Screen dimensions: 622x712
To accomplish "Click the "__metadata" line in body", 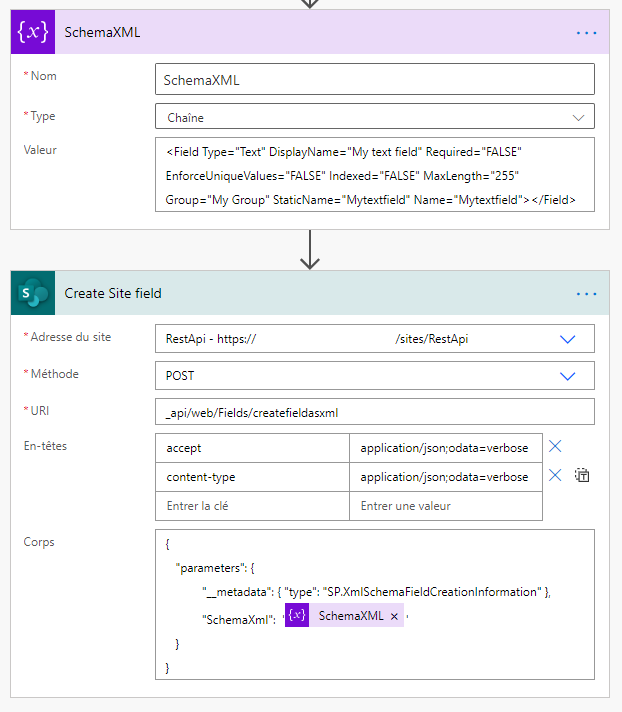I will 376,592.
